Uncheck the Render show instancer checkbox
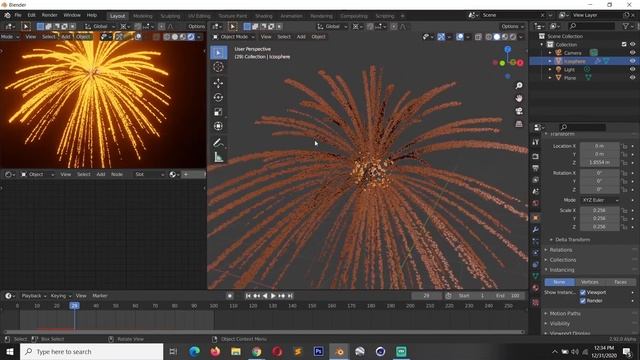This screenshot has height=360, width=640. coord(583,301)
